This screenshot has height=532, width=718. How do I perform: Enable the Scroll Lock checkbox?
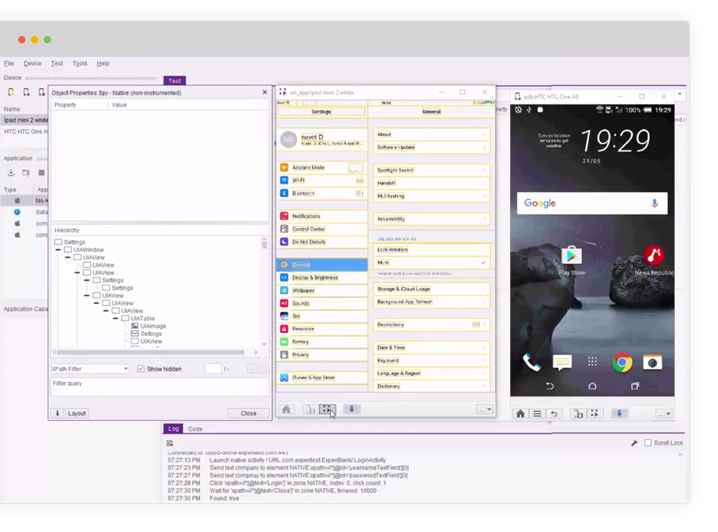coord(648,442)
